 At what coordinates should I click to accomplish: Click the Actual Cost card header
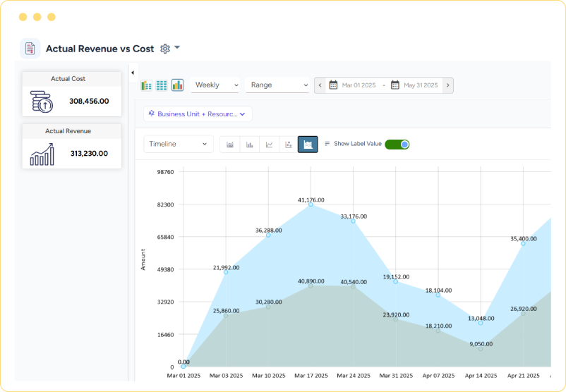tap(71, 79)
